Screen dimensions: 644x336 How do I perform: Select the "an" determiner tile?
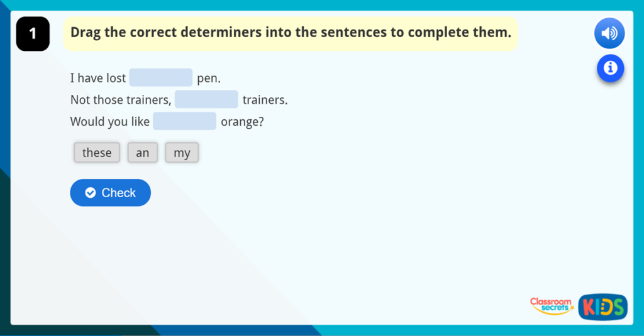click(x=143, y=153)
